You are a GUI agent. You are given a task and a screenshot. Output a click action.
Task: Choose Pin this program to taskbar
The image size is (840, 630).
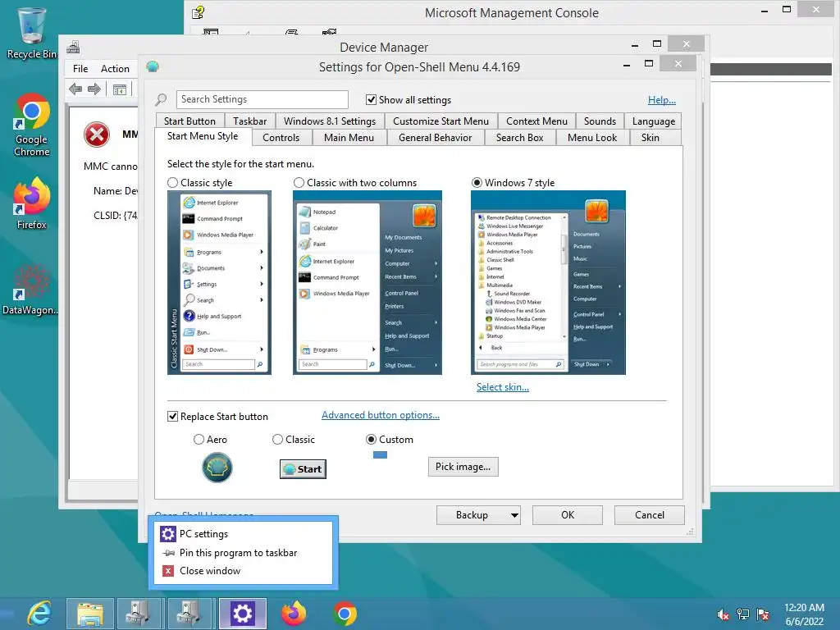[243, 553]
